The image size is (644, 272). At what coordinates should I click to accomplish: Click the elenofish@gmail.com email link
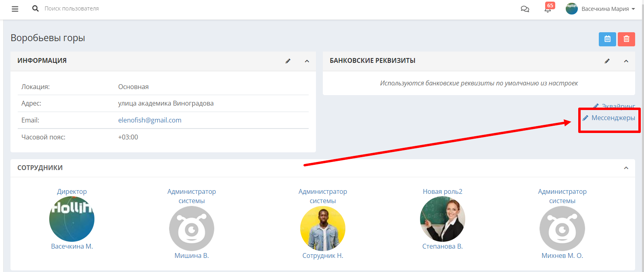pos(150,120)
